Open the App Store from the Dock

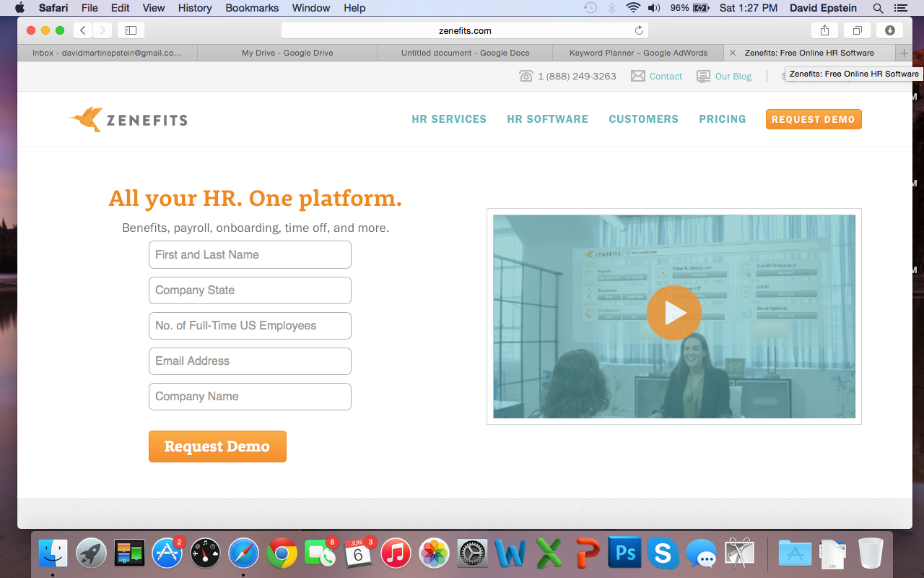tap(167, 554)
